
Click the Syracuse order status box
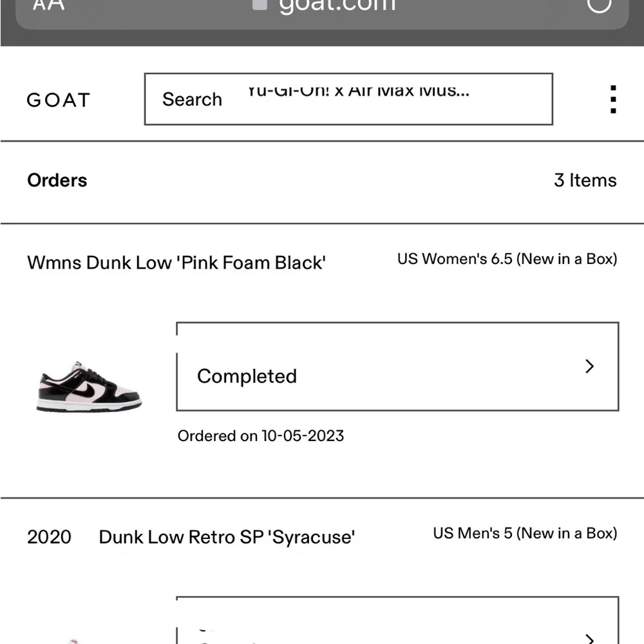pyautogui.click(x=397, y=621)
